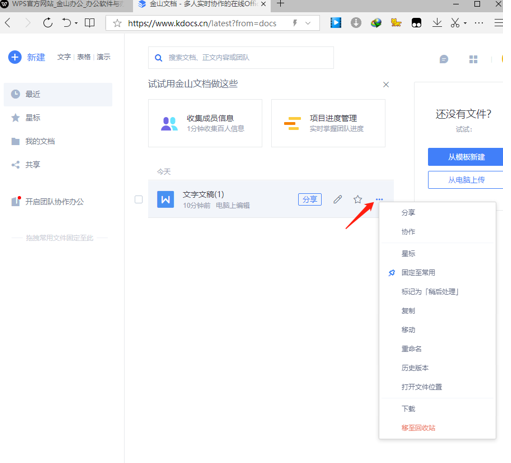This screenshot has height=463, width=511.
Task: Click the browser refresh icon
Action: click(48, 23)
